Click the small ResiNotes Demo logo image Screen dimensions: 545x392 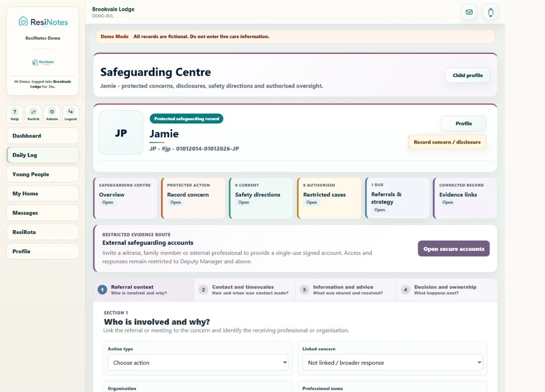43,62
